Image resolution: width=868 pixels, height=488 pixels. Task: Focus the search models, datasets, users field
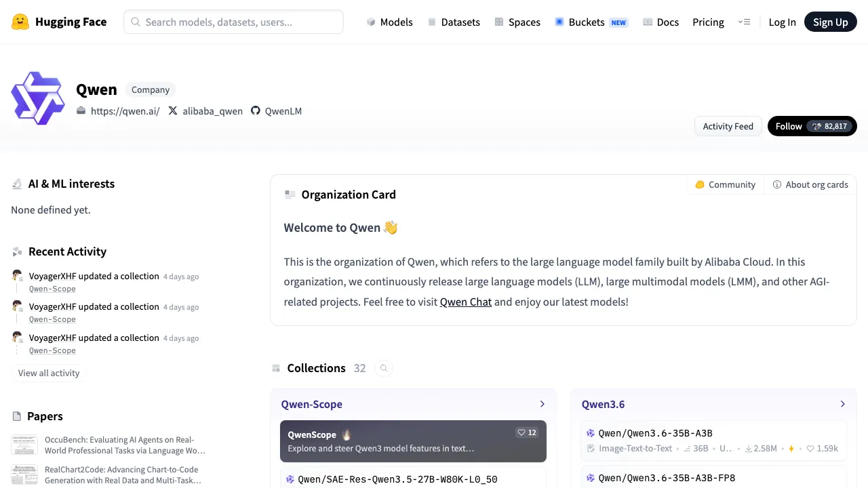233,22
